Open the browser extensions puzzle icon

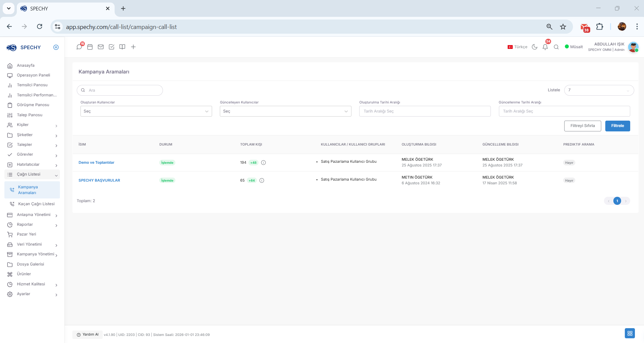[600, 27]
